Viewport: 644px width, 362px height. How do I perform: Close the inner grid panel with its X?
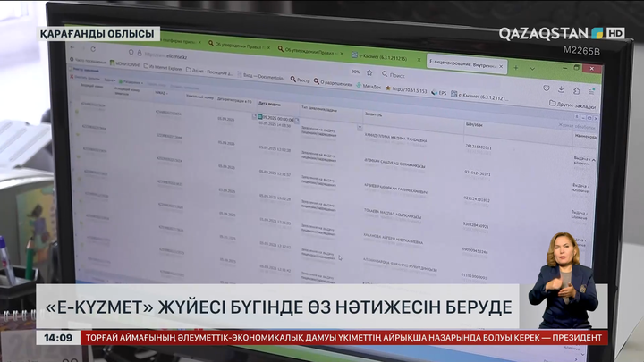pyautogui.click(x=596, y=118)
